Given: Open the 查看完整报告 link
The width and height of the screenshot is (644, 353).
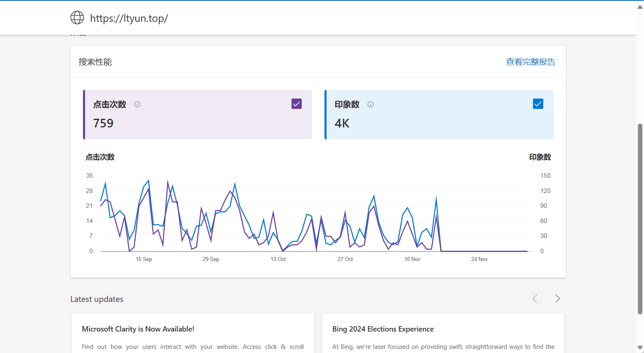Looking at the screenshot, I should [530, 62].
